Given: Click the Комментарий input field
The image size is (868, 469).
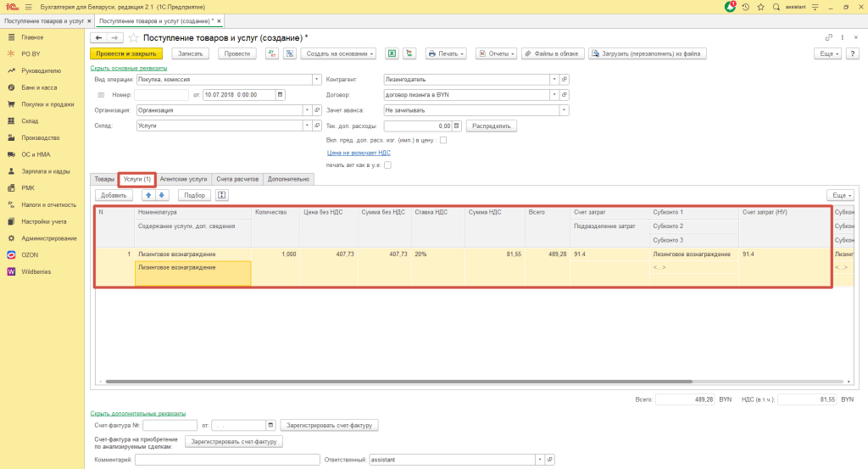Looking at the screenshot, I should click(x=227, y=460).
